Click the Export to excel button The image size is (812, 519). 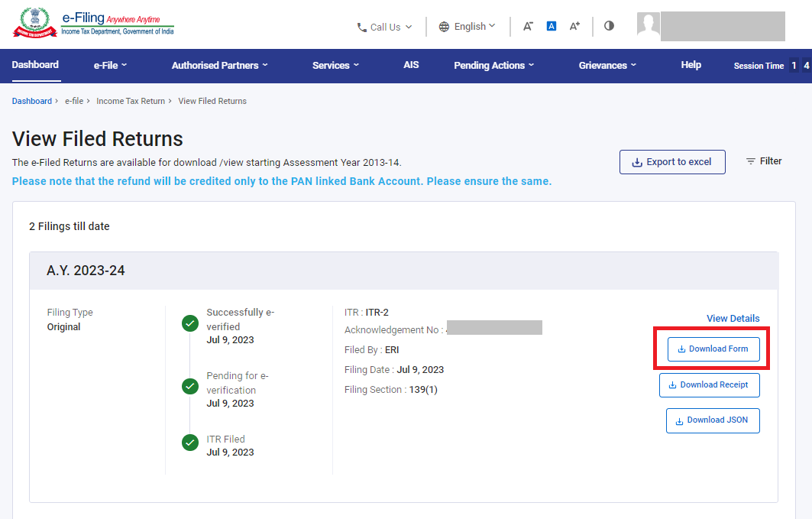(672, 161)
